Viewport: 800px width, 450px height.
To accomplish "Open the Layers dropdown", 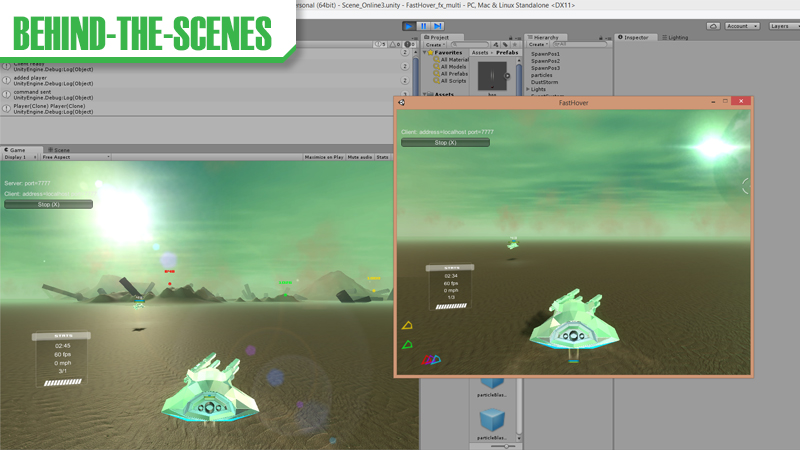I will (783, 25).
